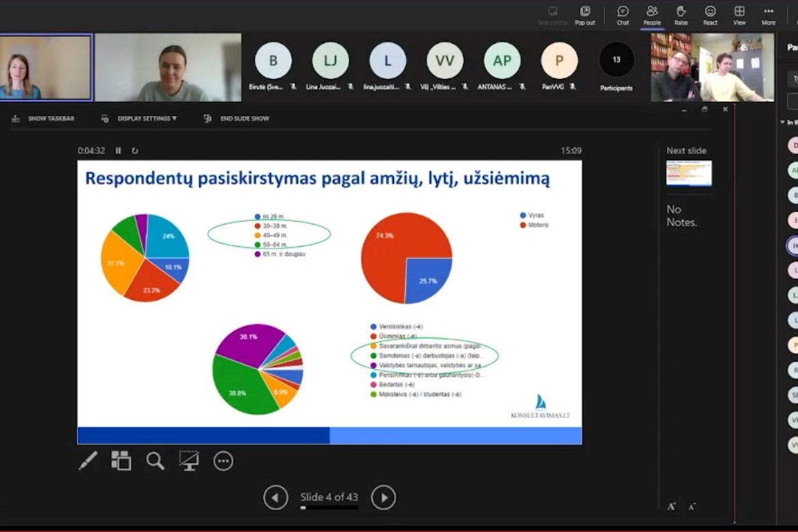The height and width of the screenshot is (532, 798).
Task: Click the Next slide preview thumbnail
Action: [x=689, y=173]
